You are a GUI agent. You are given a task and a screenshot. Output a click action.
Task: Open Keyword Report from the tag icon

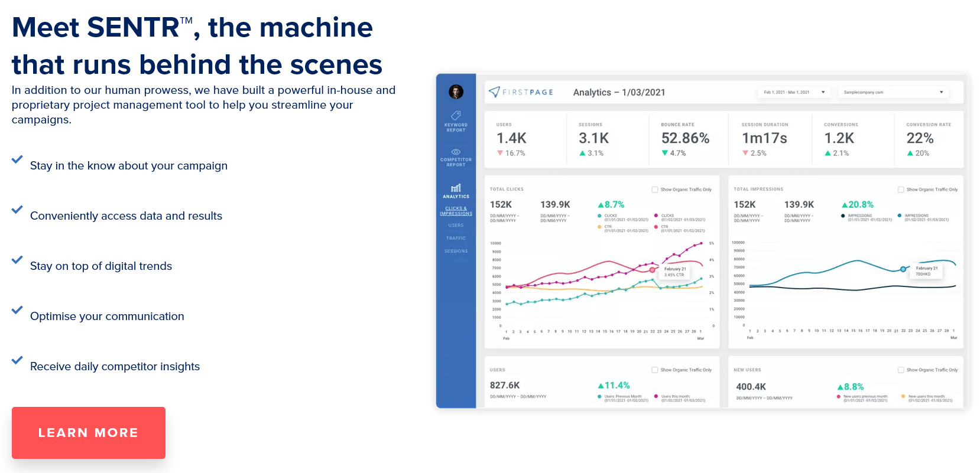pyautogui.click(x=456, y=115)
